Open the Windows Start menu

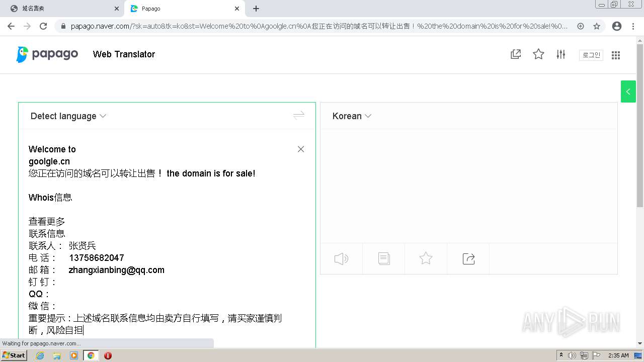tap(14, 355)
